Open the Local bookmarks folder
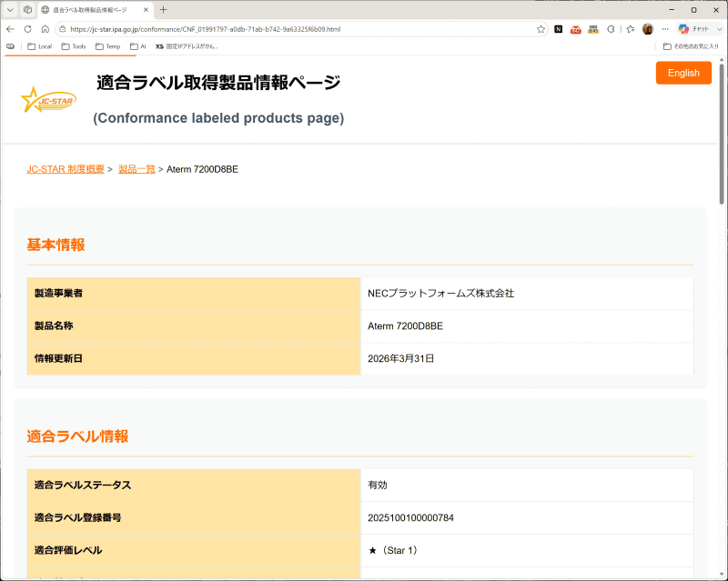The width and height of the screenshot is (728, 581). point(39,46)
